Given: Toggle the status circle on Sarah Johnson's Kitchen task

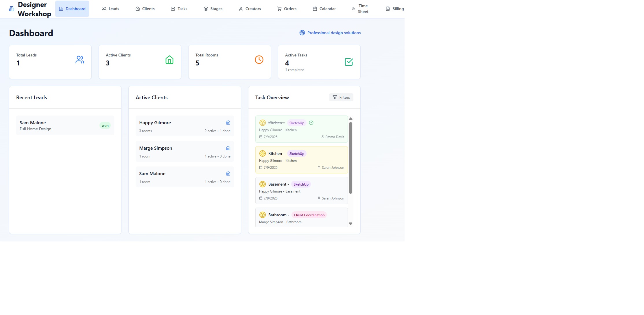Looking at the screenshot, I should pos(262,153).
